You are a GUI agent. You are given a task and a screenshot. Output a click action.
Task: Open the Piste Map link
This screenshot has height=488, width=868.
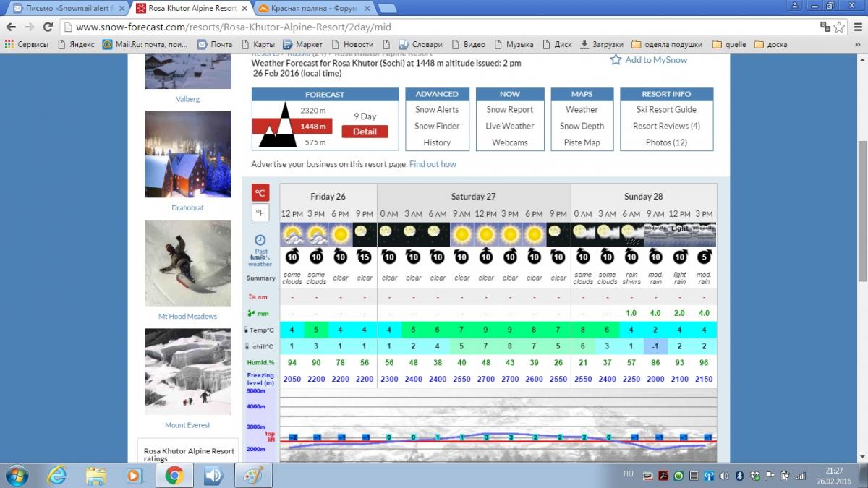(x=582, y=142)
